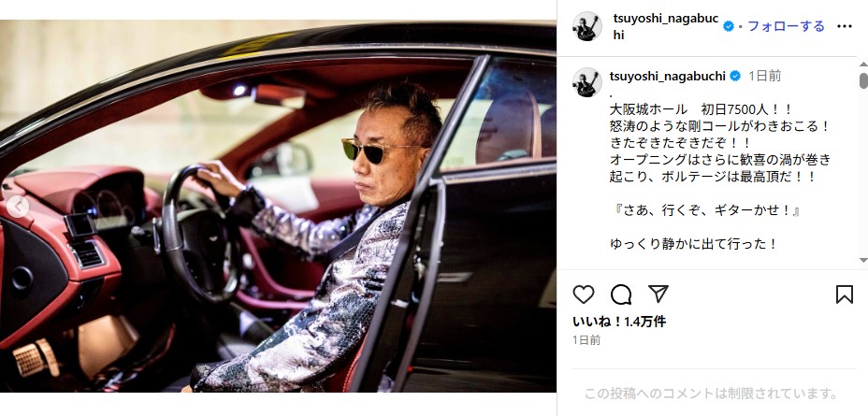
Task: Share post using paper plane icon
Action: [658, 294]
